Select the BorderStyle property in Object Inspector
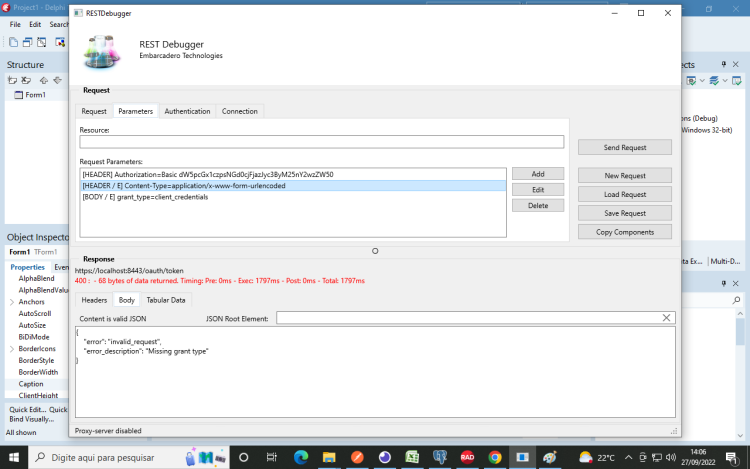This screenshot has height=469, width=750. click(36, 360)
